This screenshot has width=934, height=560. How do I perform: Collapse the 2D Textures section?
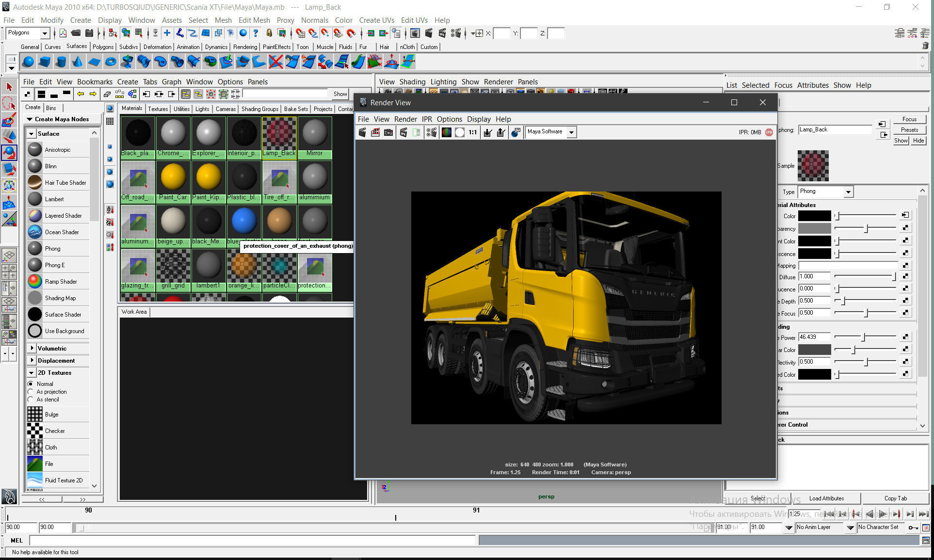point(32,373)
